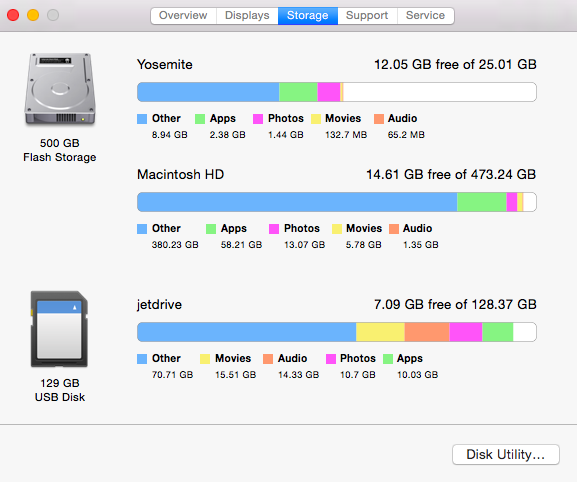Screen dimensions: 577x482
Task: Switch to the Overview tab
Action: [183, 16]
